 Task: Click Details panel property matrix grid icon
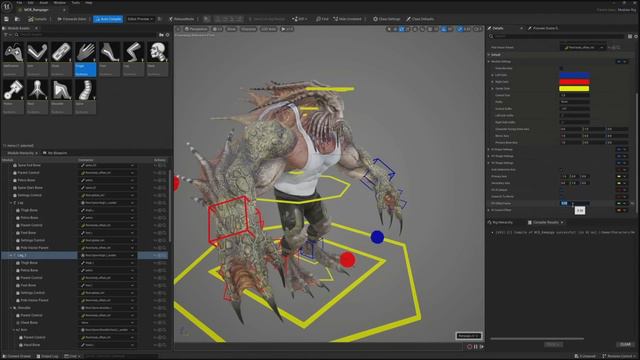[630, 36]
